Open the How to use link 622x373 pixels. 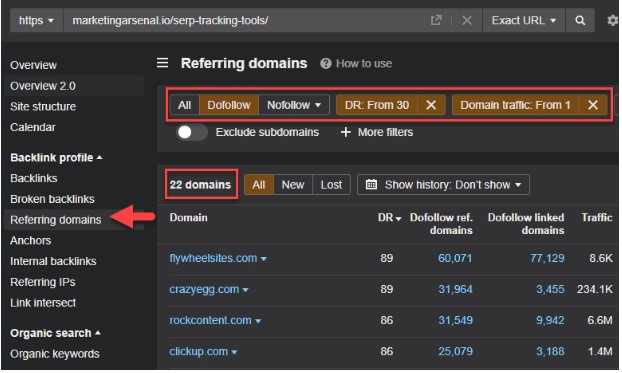(364, 63)
